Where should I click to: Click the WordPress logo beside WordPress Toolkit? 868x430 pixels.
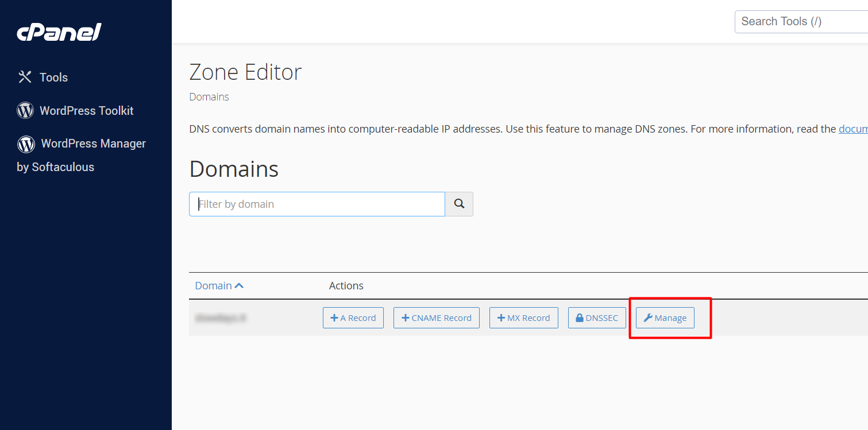[x=25, y=110]
